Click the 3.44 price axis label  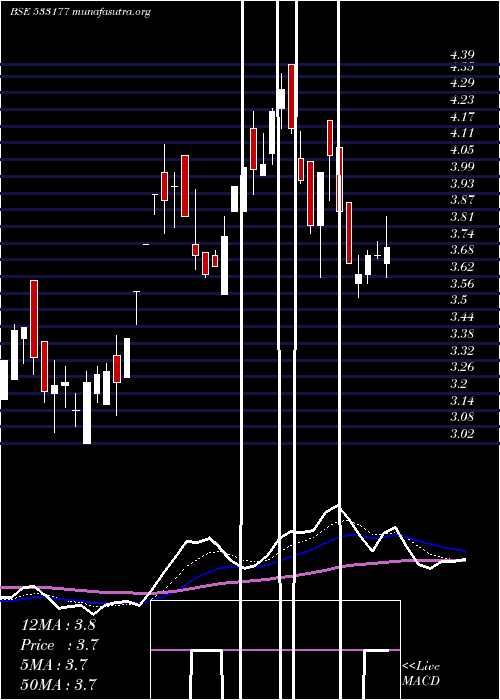click(x=462, y=317)
